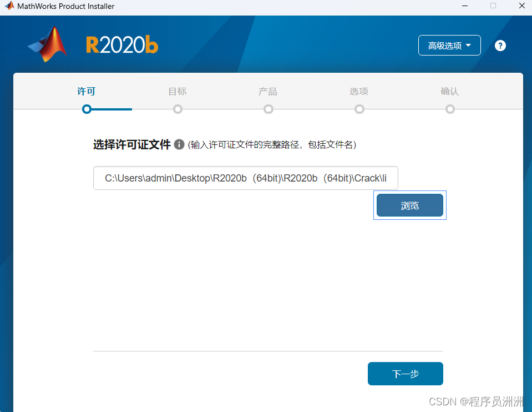Viewport: 532px width, 412px height.
Task: Click the 选项 progress step marker
Action: coord(359,109)
